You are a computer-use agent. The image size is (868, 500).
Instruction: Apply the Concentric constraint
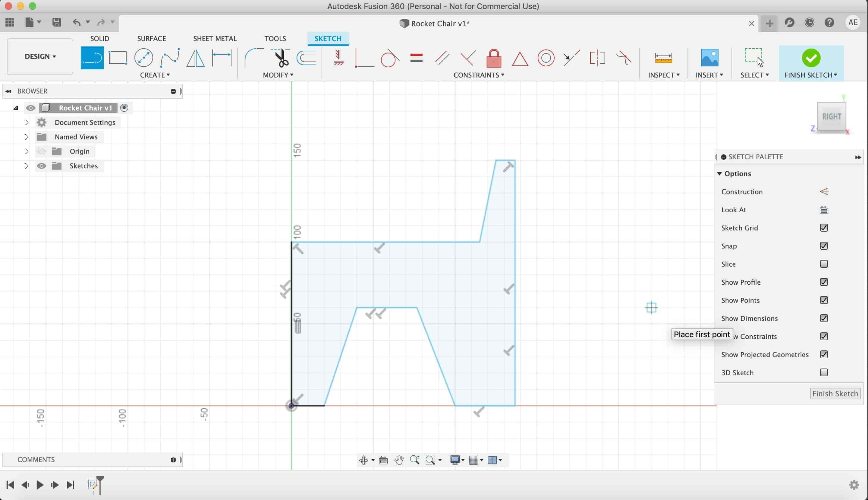(546, 58)
